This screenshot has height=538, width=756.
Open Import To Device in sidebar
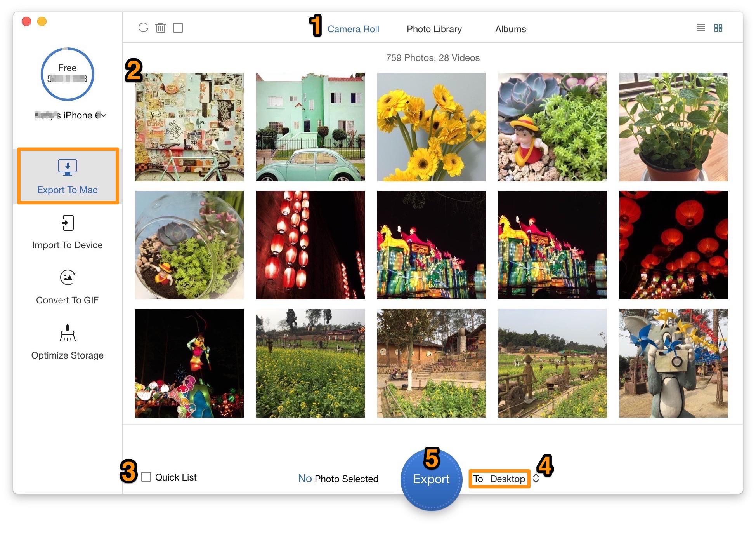(67, 233)
